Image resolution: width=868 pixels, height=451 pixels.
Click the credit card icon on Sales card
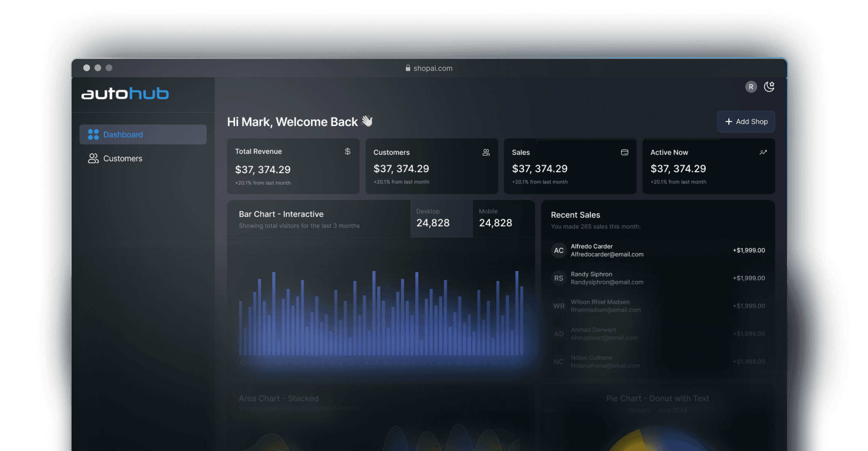624,152
